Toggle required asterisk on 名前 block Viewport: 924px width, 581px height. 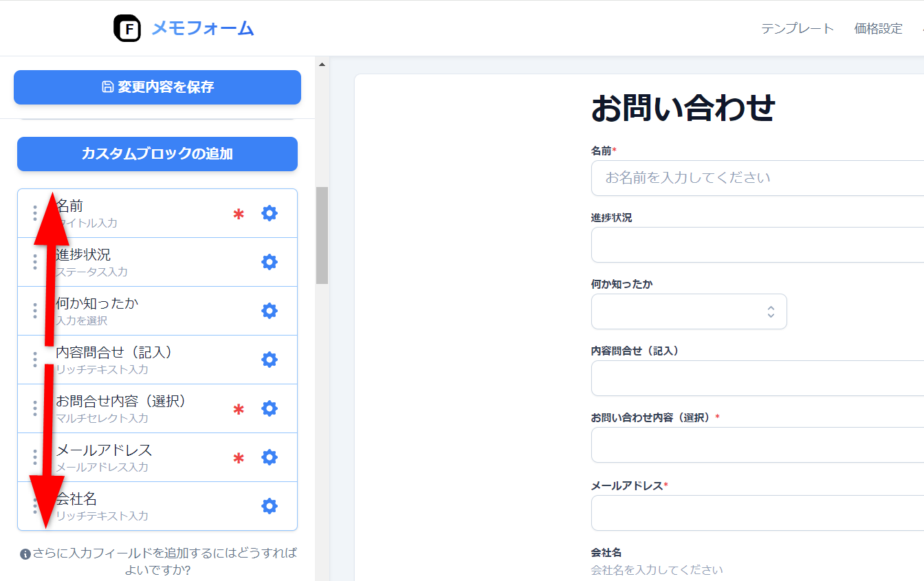[x=239, y=214]
